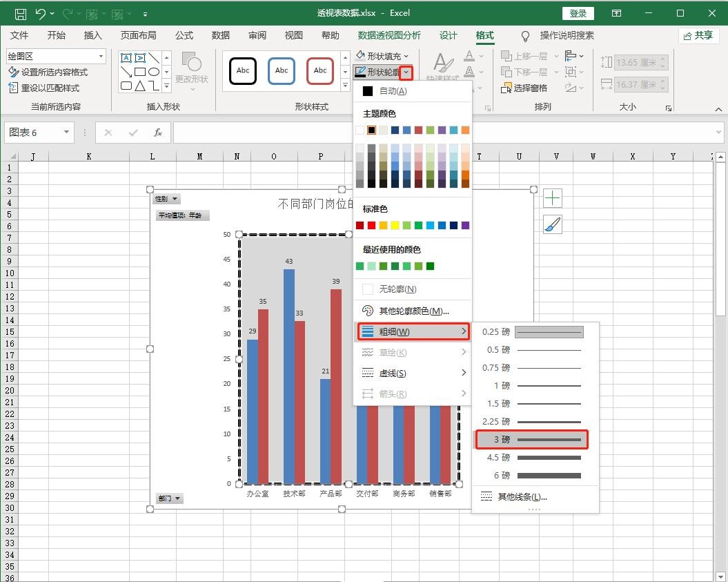Switch to the 设计 (Design) tab
Screen dimensions: 728x582
[449, 35]
